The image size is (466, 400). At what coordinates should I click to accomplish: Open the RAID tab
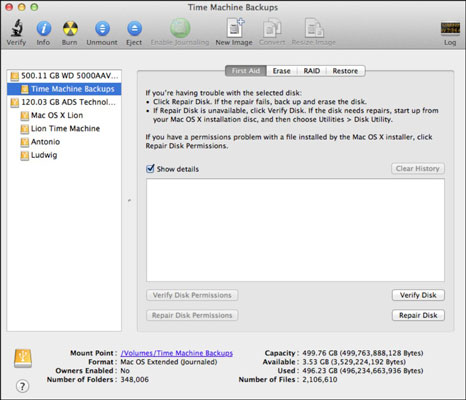312,71
